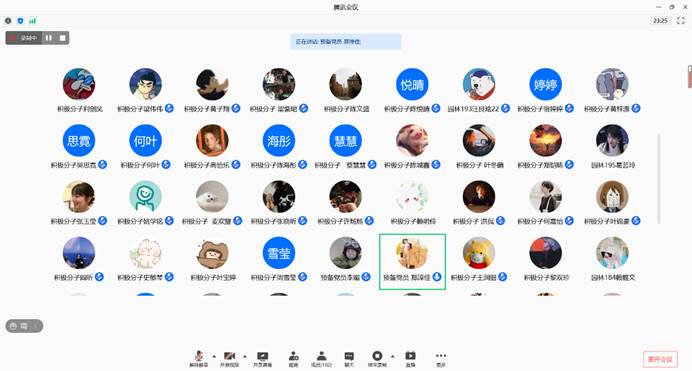The image size is (692, 371).
Task: Unmute the microphone in the bottom toolbar
Action: tap(199, 359)
